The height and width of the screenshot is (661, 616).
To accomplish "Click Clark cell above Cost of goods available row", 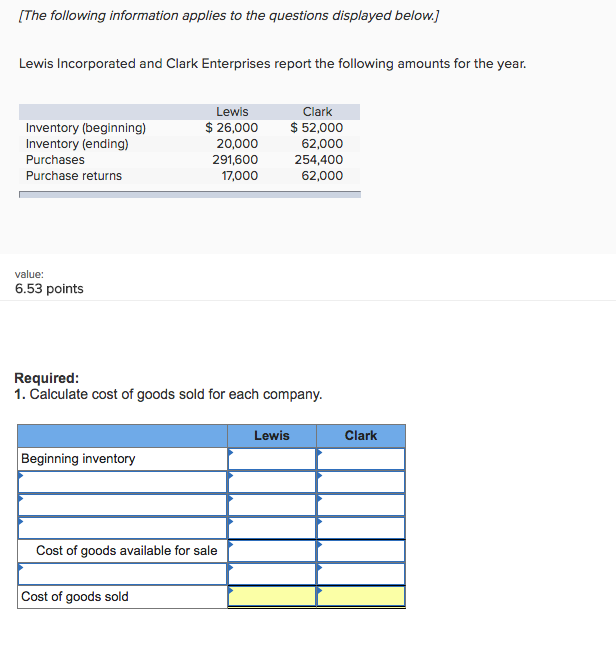I will tap(361, 528).
